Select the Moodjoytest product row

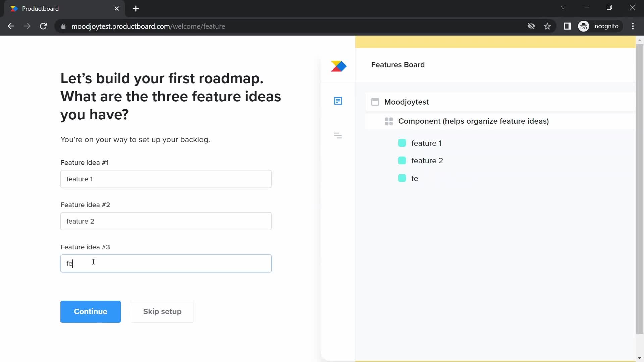coord(500,102)
